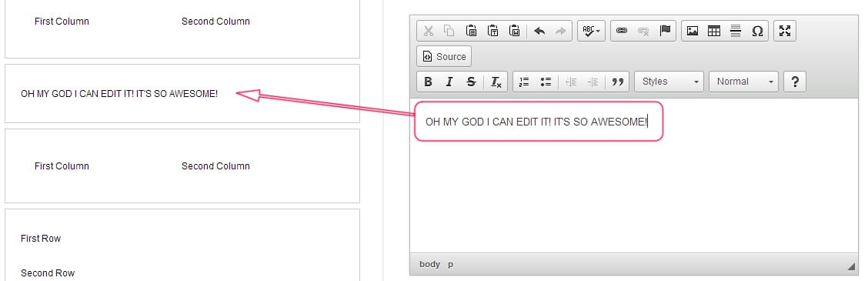Click inside the editor text area
The height and width of the screenshot is (281, 868).
[634, 176]
